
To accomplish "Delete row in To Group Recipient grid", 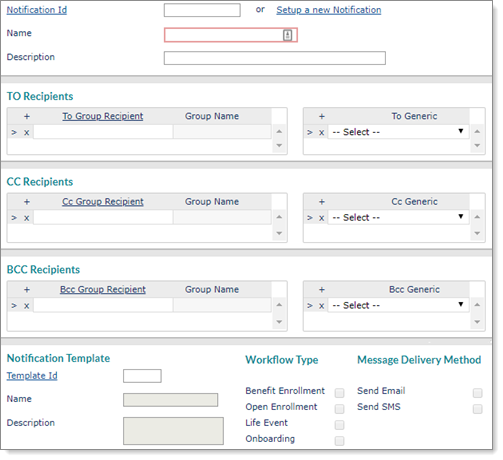I will point(27,133).
